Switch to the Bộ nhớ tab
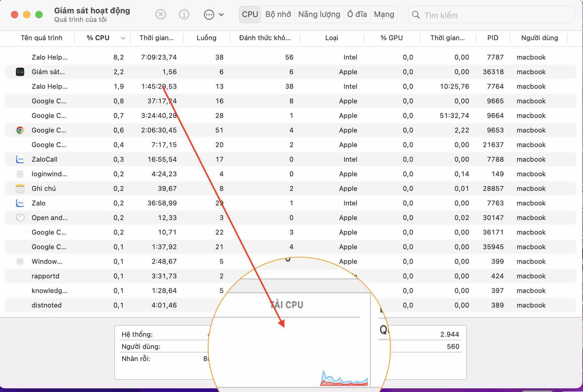Image resolution: width=583 pixels, height=392 pixels. coord(278,15)
